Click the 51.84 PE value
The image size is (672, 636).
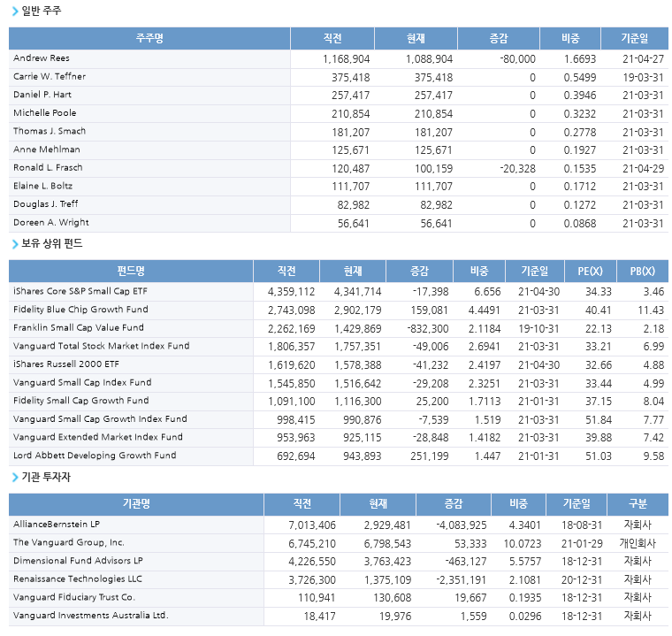click(599, 420)
